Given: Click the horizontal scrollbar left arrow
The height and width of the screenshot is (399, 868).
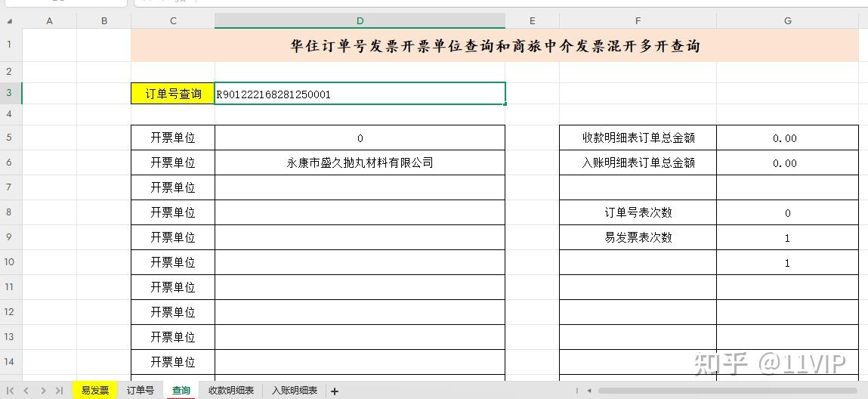Looking at the screenshot, I should point(589,391).
